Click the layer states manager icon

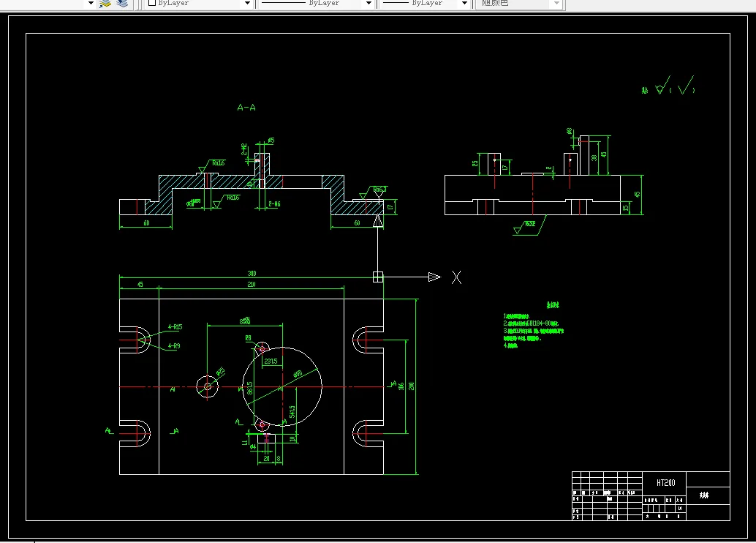pos(105,4)
